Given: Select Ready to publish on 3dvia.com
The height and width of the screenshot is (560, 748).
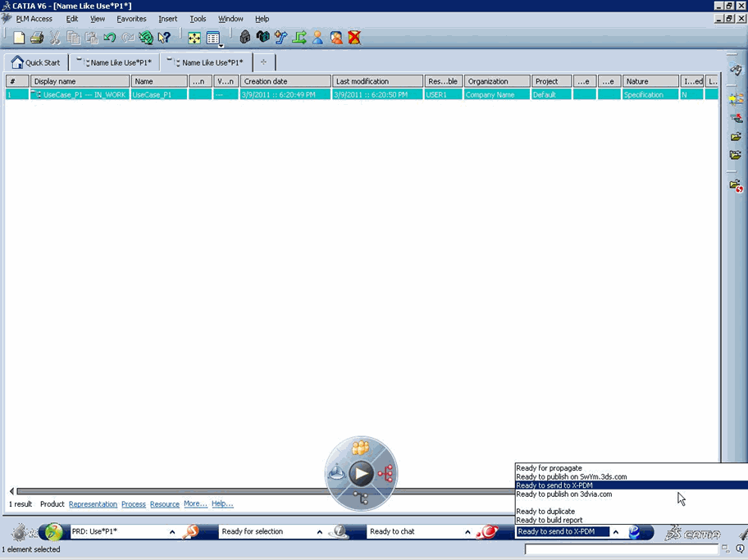Looking at the screenshot, I should 563,494.
